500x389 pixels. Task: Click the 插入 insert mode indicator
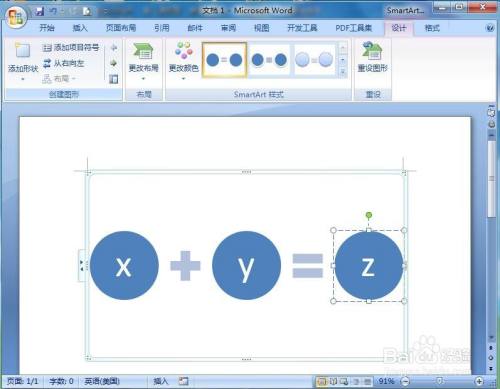[160, 381]
